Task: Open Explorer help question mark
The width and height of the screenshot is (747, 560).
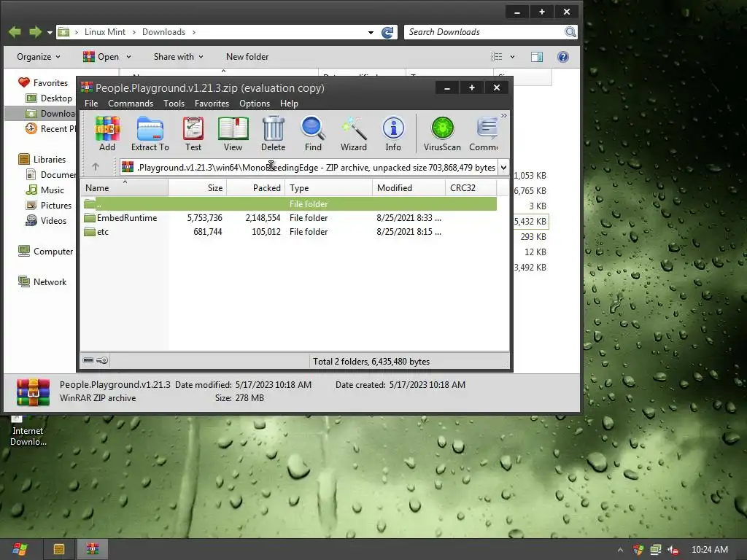Action: coord(562,57)
